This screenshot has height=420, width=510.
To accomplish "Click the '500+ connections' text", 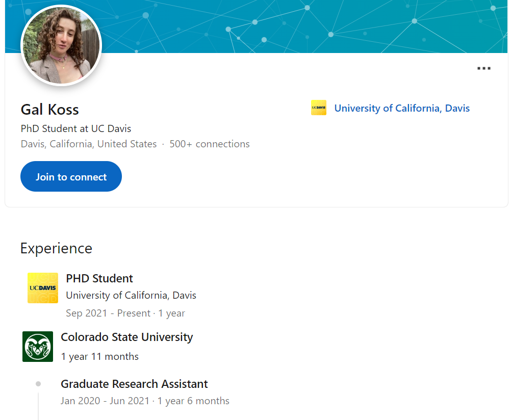I will click(x=210, y=144).
